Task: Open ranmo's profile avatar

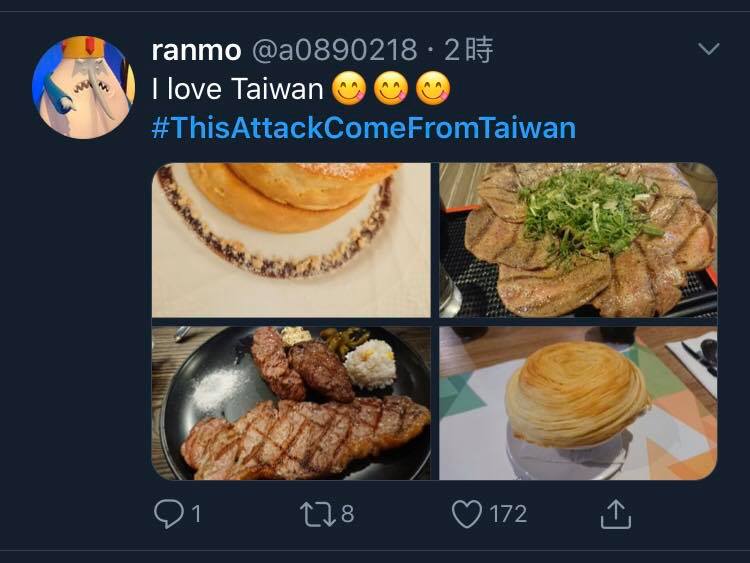Action: pyautogui.click(x=83, y=87)
